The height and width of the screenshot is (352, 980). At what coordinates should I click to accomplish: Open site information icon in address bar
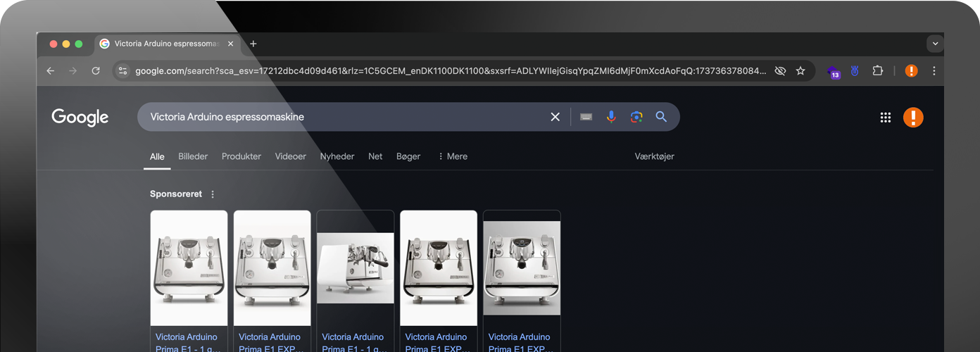[x=122, y=71]
